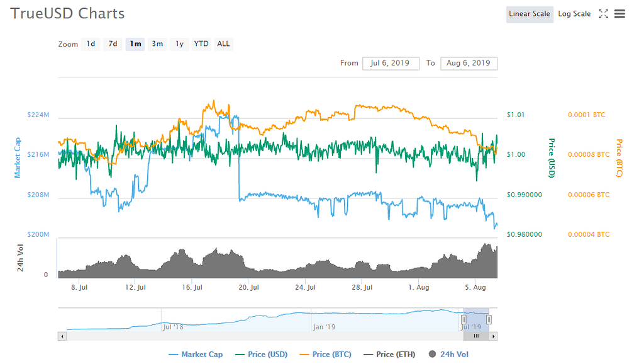Click the $216M axis label
Screen dimensions: 644x364
38,155
